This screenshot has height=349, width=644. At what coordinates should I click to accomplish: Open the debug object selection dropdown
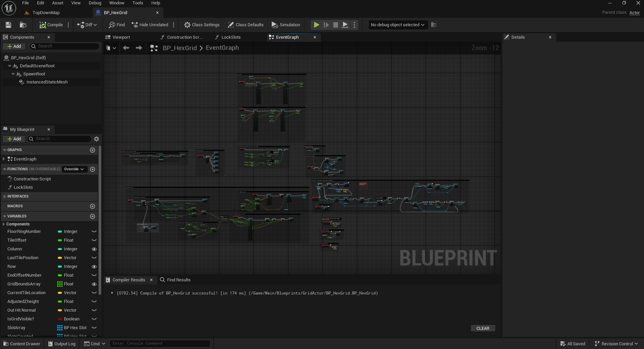[x=398, y=25]
